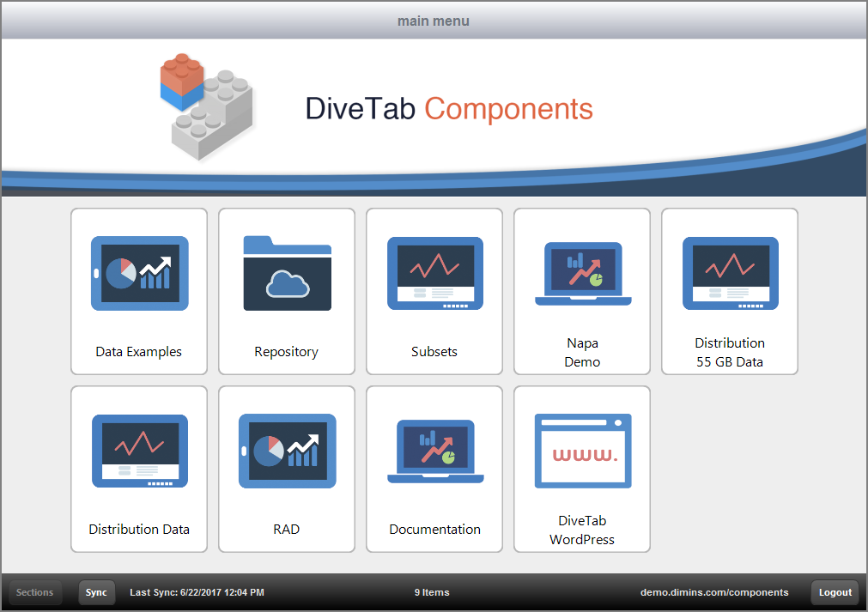Click the Repository tile label
This screenshot has width=868, height=612.
pos(286,352)
